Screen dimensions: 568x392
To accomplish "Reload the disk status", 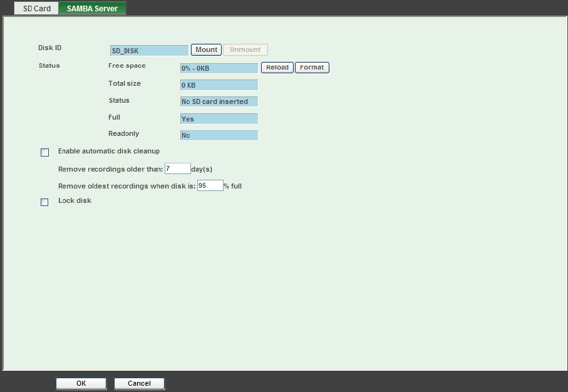I will (x=277, y=68).
